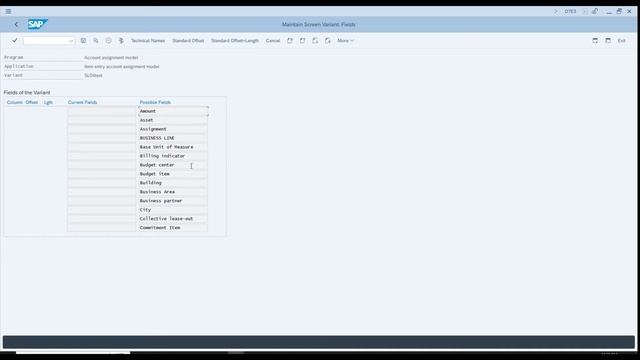Click the padlock icon in title bar
This screenshot has width=640, height=360.
point(595,11)
